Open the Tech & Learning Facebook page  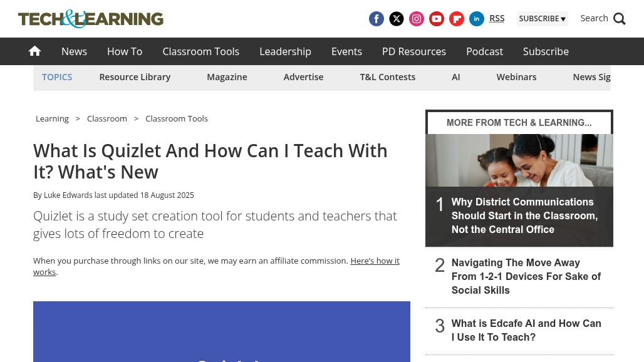(377, 19)
